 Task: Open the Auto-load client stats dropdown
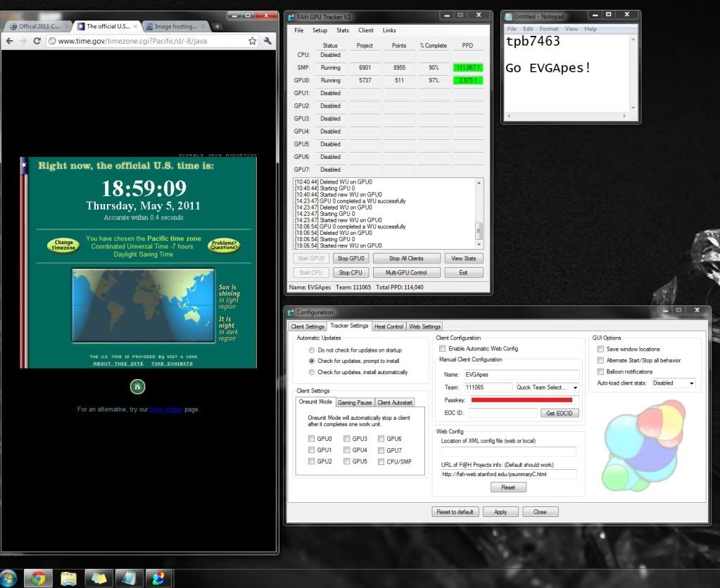point(674,383)
